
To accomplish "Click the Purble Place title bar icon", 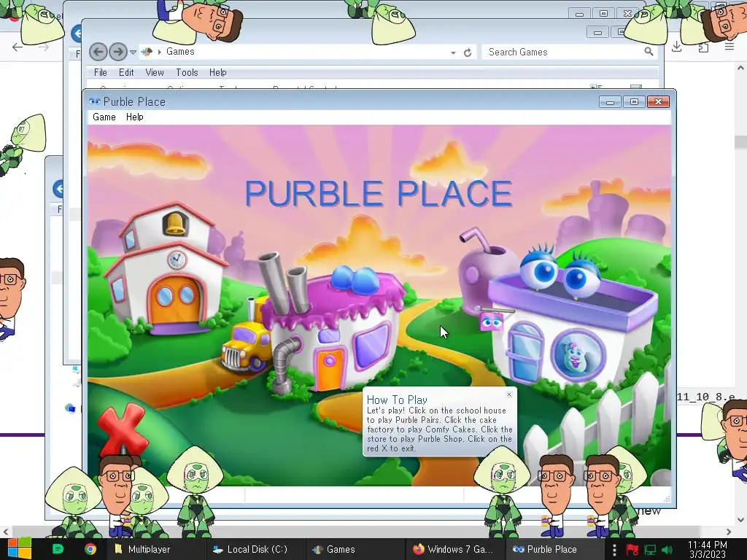I will click(x=94, y=101).
